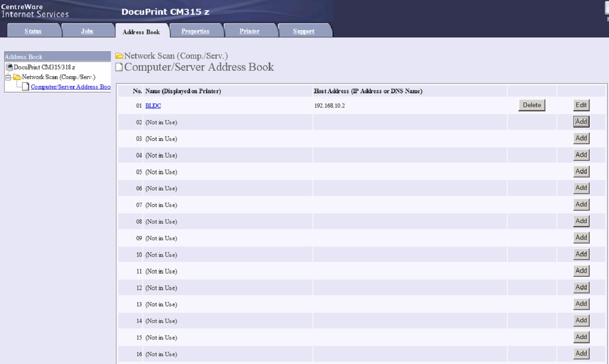Click the Address Book sidebar panel header
609x364 pixels.
click(57, 57)
